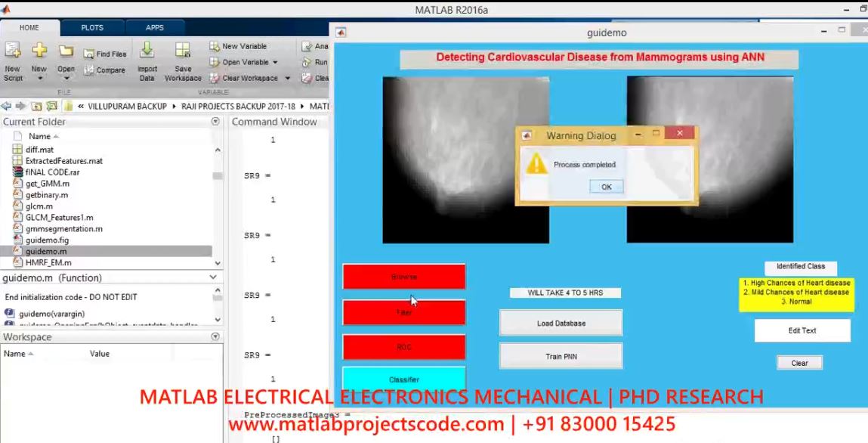Select guidemo.m in the file list
This screenshot has width=868, height=443.
(x=106, y=252)
